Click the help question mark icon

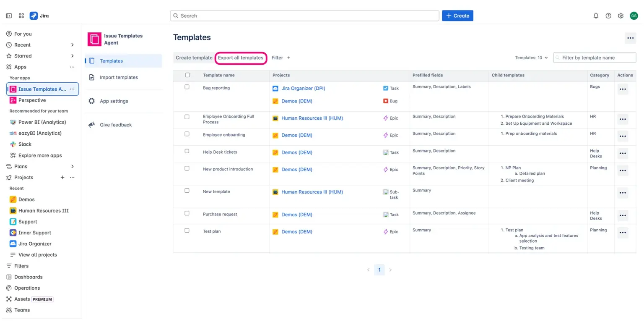(608, 16)
